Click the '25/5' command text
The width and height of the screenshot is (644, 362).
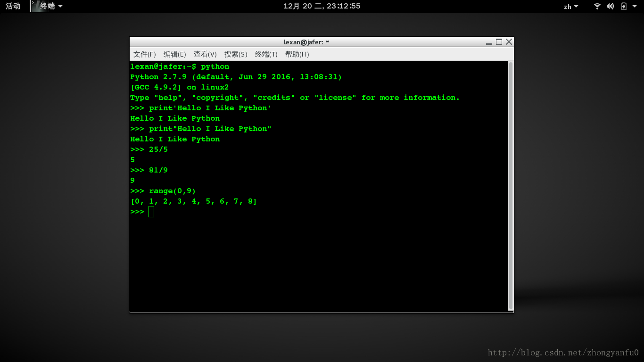pos(158,149)
